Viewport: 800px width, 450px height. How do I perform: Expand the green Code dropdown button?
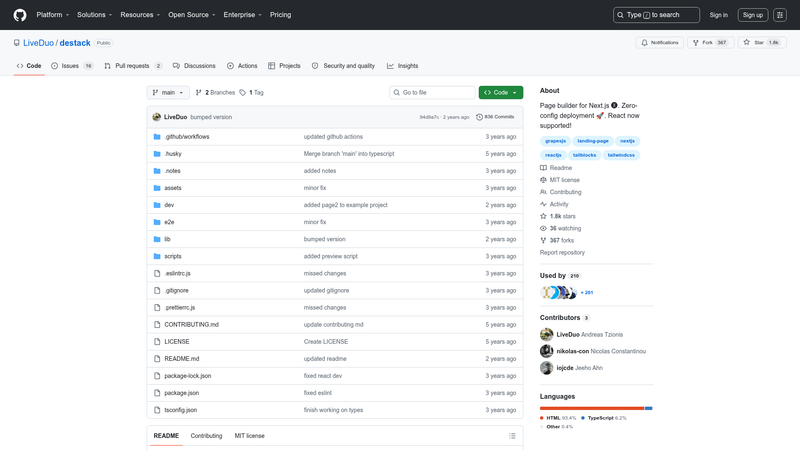pyautogui.click(x=501, y=92)
